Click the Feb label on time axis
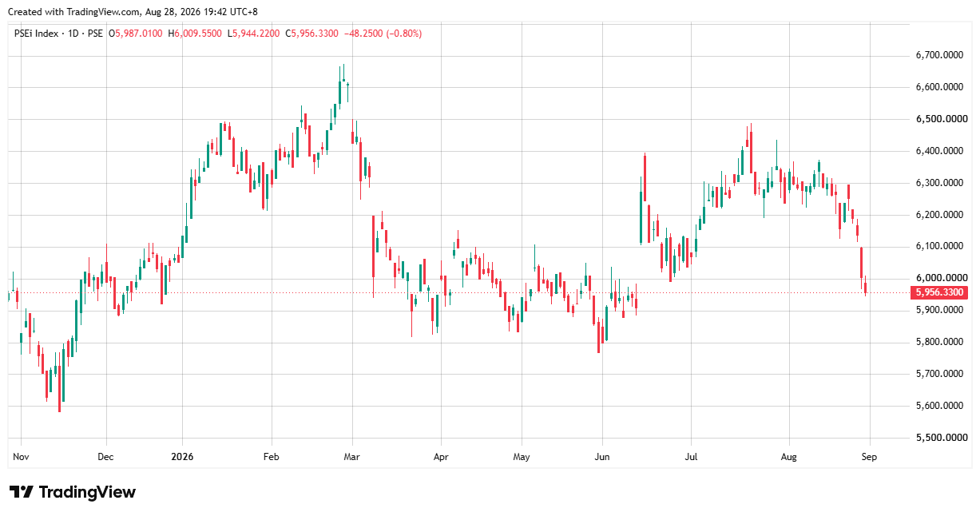 click(272, 458)
